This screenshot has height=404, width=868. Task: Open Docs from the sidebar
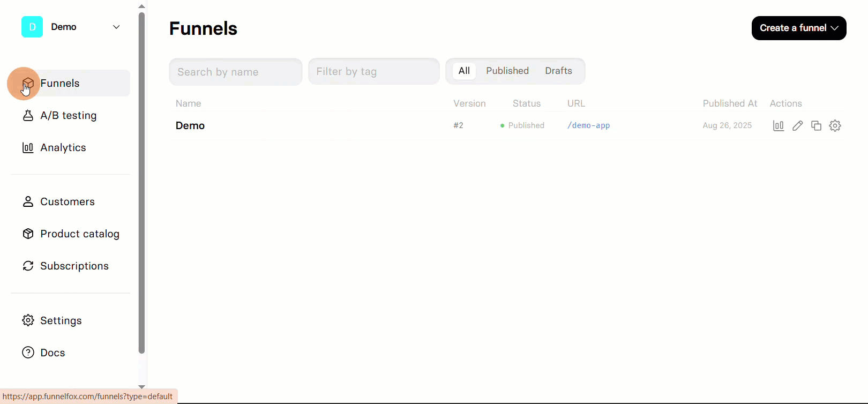(53, 353)
